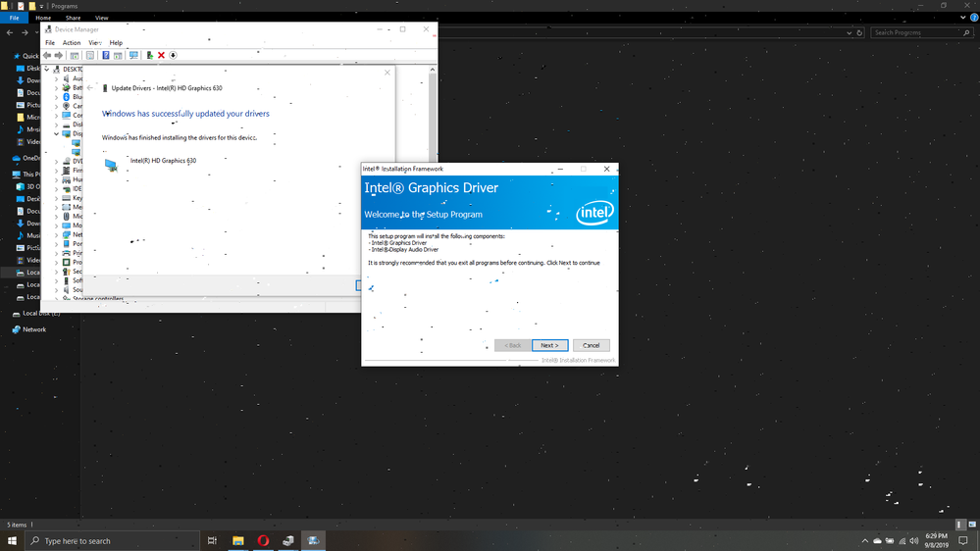The height and width of the screenshot is (551, 980).
Task: Open Explorer File tab
Action: coord(14,18)
